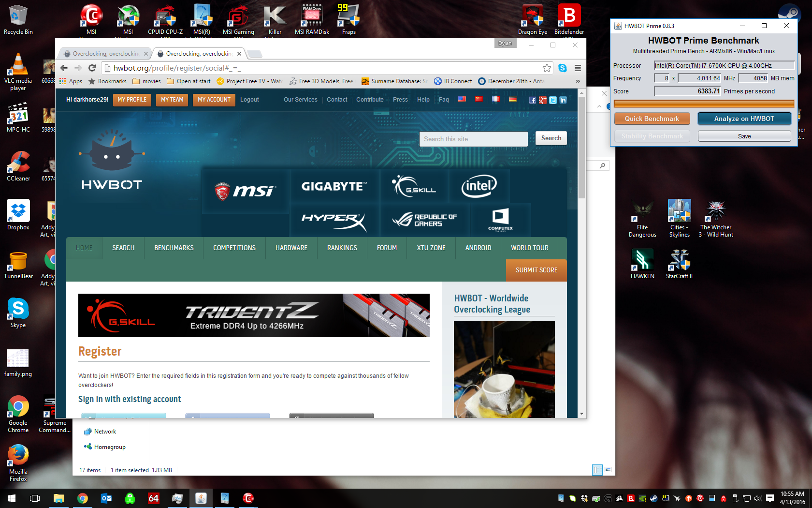Launch the Cities Skylines desktop shortcut
The width and height of the screenshot is (812, 508).
pyautogui.click(x=679, y=219)
